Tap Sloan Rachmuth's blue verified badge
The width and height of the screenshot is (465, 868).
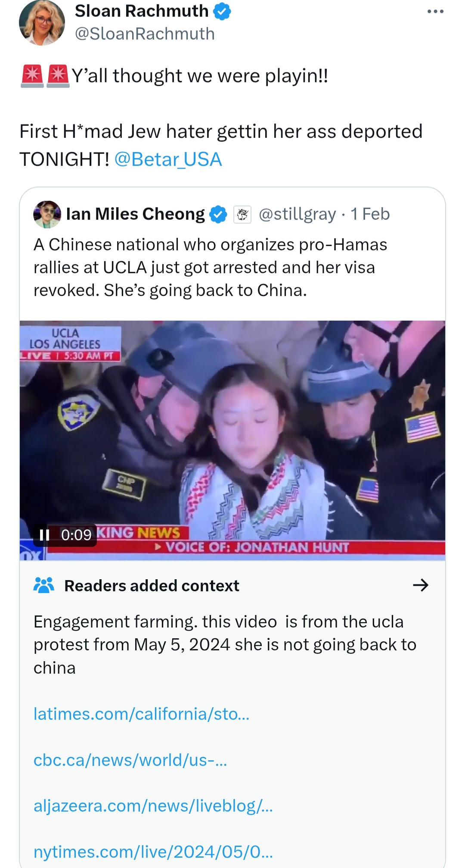point(222,11)
